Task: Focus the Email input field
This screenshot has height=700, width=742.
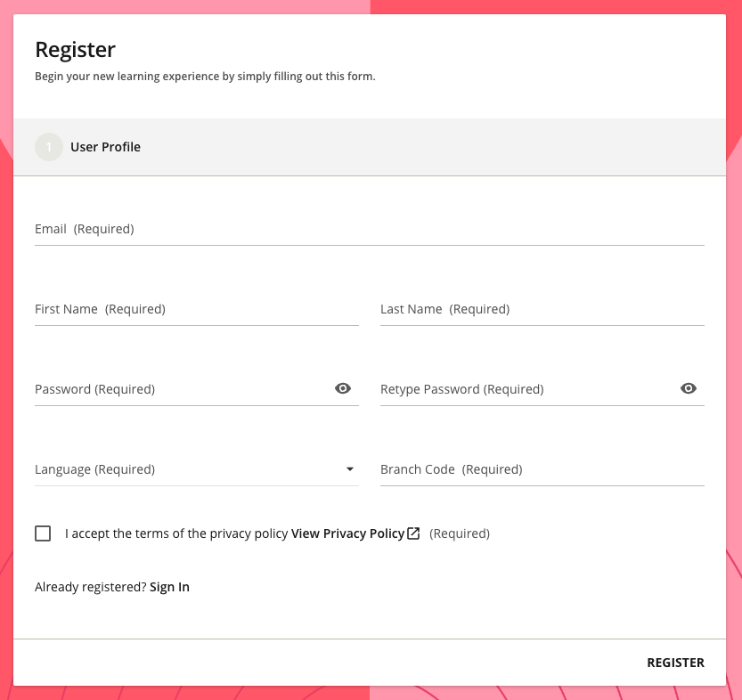Action: (369, 230)
